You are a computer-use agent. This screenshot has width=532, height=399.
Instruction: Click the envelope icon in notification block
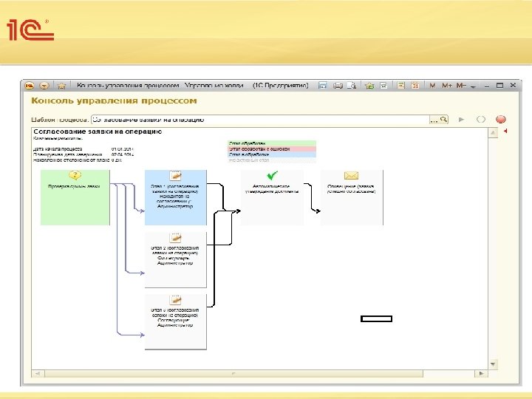click(x=351, y=175)
